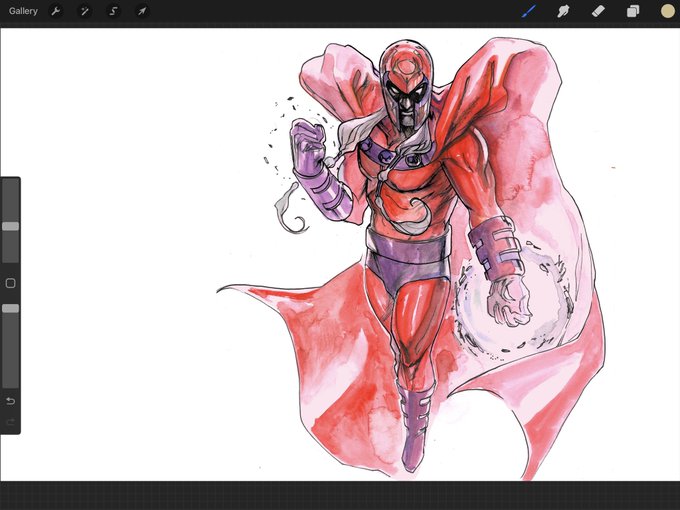Activate the Transform arrow tool

click(142, 11)
